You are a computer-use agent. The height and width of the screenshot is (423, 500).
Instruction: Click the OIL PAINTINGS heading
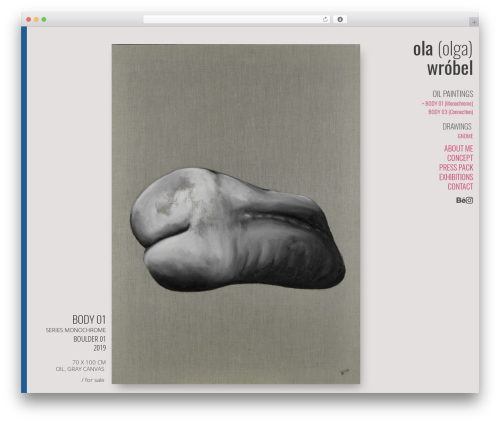coord(453,94)
